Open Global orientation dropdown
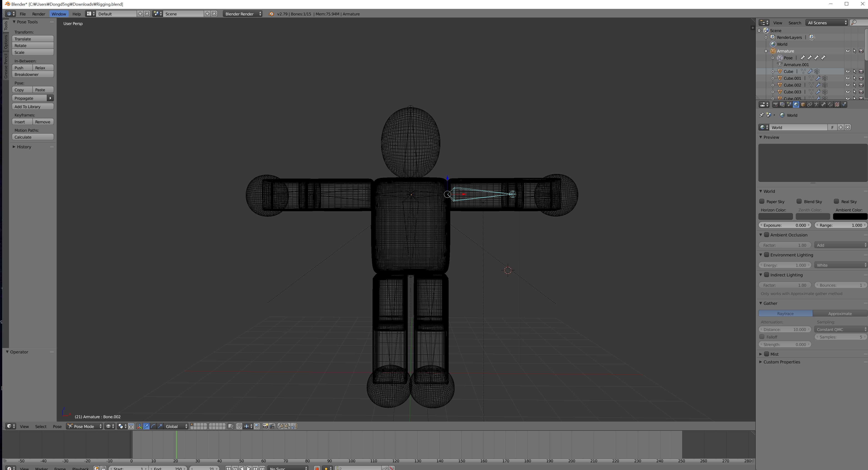Image resolution: width=868 pixels, height=470 pixels. tap(176, 426)
